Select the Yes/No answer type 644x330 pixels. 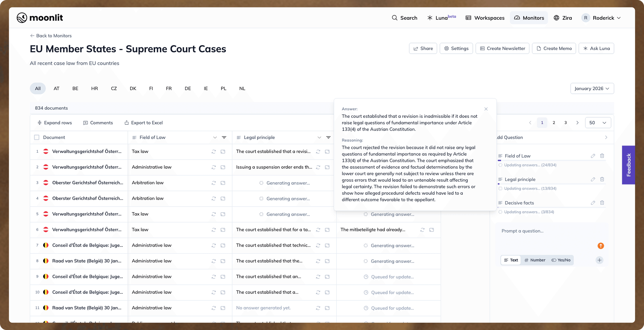pos(561,260)
